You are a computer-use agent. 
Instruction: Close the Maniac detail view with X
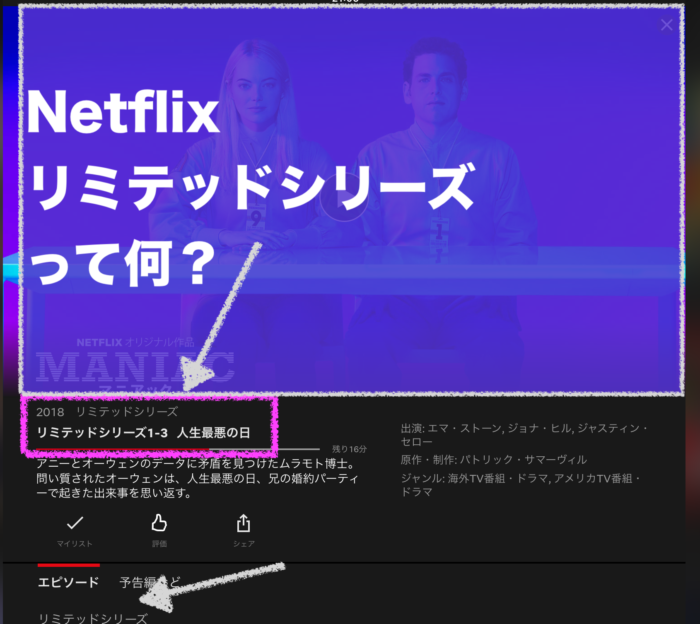pos(666,25)
